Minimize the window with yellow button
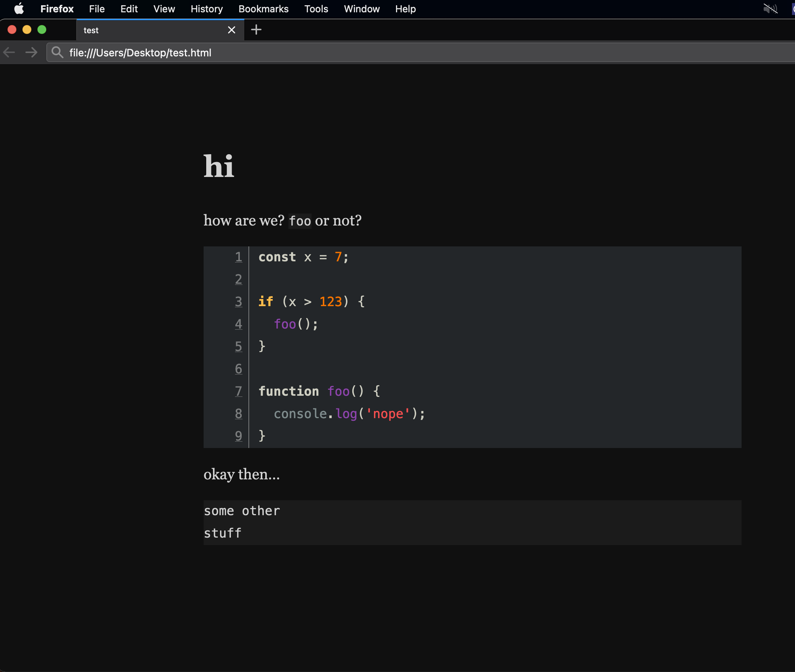 [x=27, y=30]
